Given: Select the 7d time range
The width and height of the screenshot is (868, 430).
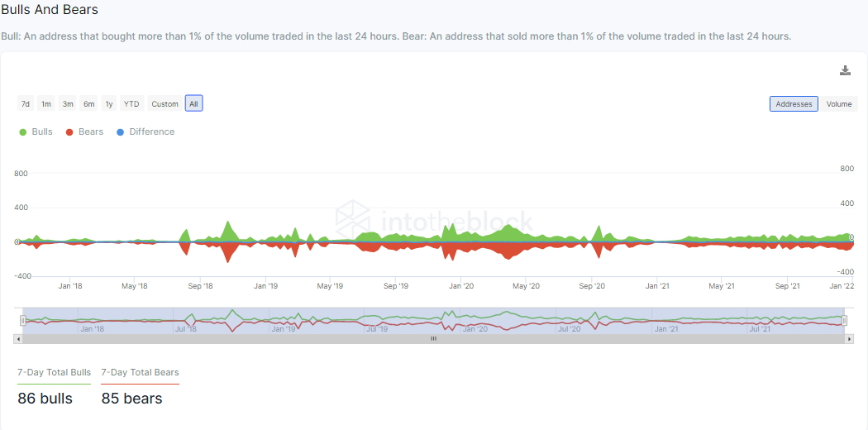Looking at the screenshot, I should point(26,103).
